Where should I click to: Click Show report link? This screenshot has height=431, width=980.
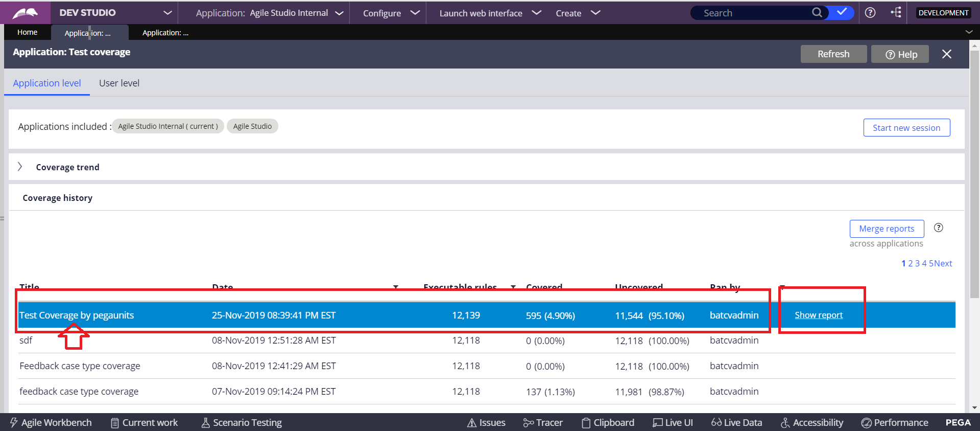(x=819, y=315)
